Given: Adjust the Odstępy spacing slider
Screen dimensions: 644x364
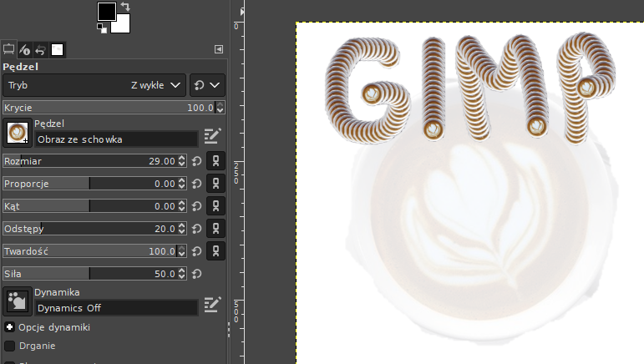Looking at the screenshot, I should 90,229.
